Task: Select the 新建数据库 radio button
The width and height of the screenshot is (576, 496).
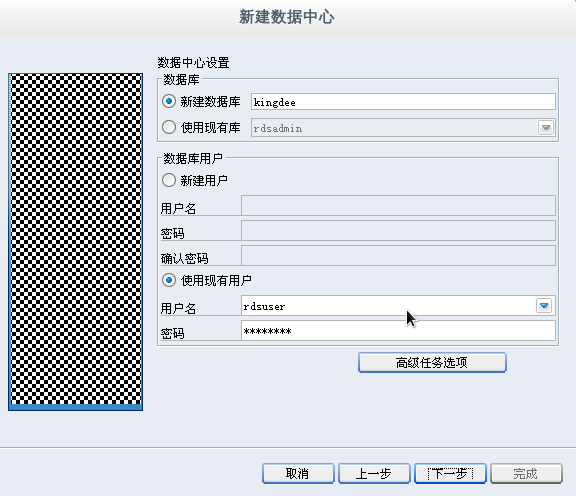Action: pyautogui.click(x=169, y=101)
